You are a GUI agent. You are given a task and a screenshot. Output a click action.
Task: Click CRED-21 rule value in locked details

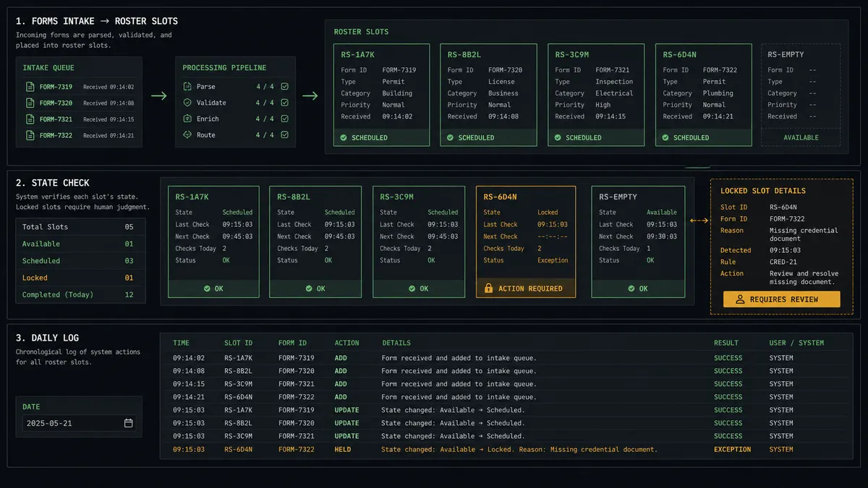(784, 262)
